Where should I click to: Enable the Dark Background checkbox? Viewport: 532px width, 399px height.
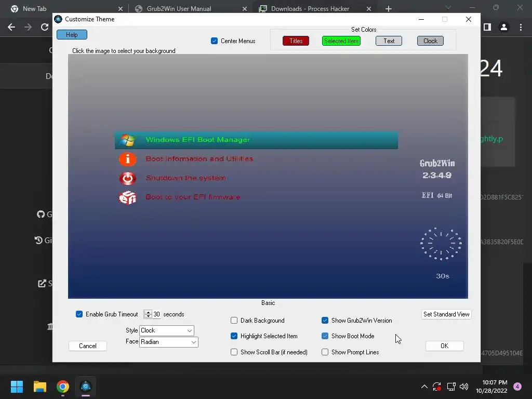tap(234, 320)
